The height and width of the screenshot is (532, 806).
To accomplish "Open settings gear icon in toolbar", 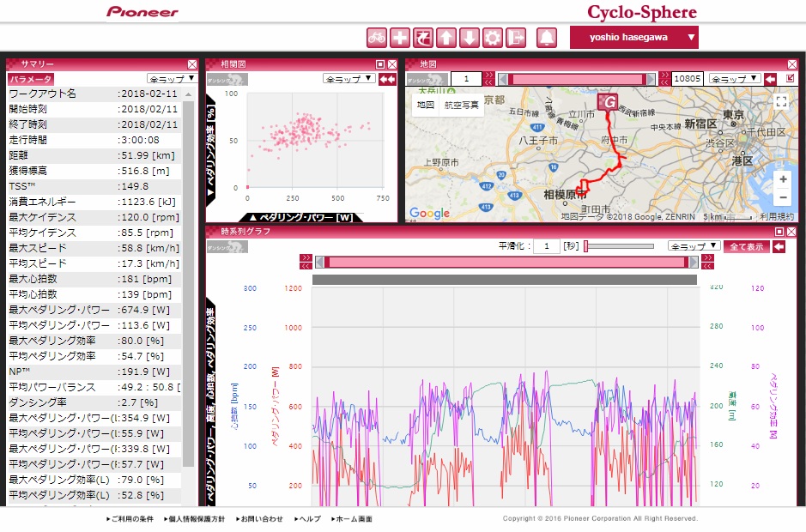I will coord(493,38).
